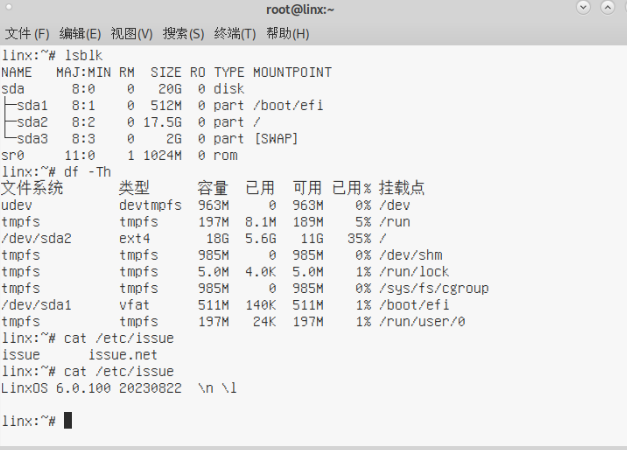627x450 pixels.
Task: Click the minimize window down-arrow button
Action: click(x=583, y=7)
